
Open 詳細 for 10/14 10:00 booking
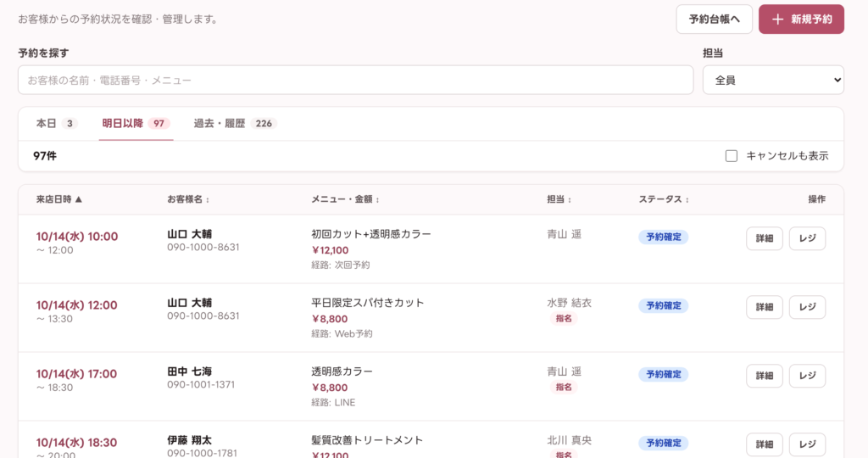(765, 238)
